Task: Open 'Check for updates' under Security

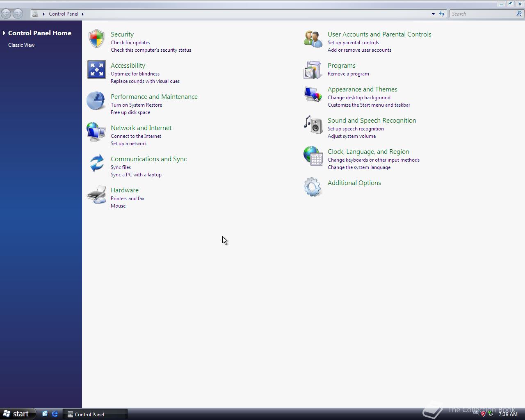Action: coord(130,42)
